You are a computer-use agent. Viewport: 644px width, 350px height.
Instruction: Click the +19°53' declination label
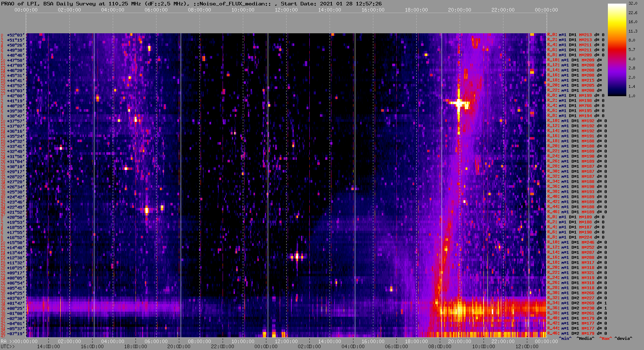16,222
